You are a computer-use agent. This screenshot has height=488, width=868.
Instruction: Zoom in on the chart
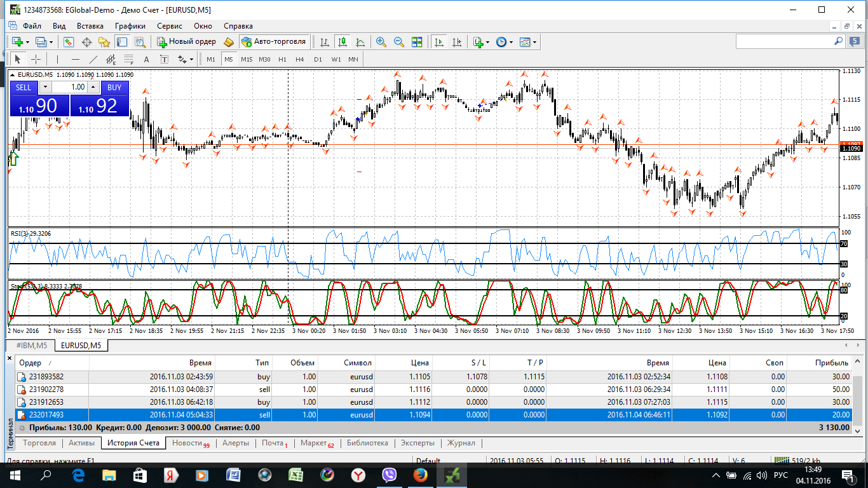(381, 41)
